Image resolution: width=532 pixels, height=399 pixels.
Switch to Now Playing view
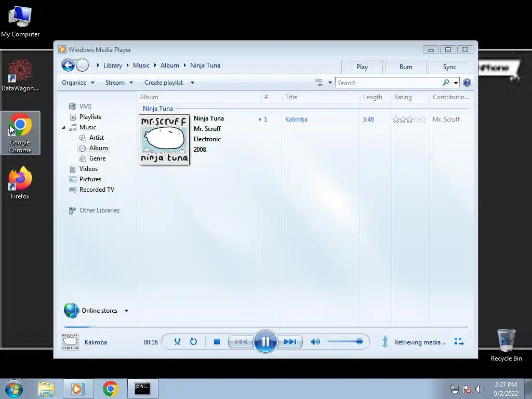tap(459, 342)
